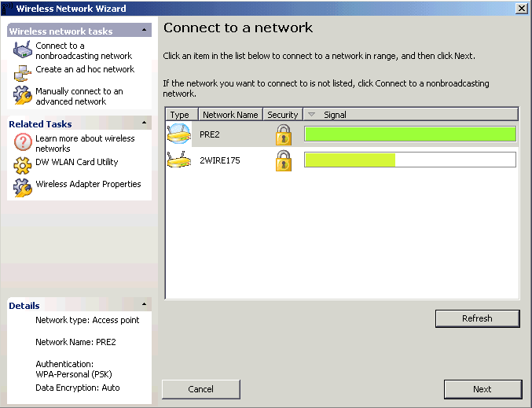The image size is (532, 408).
Task: Collapse the Details panel
Action: (144, 304)
